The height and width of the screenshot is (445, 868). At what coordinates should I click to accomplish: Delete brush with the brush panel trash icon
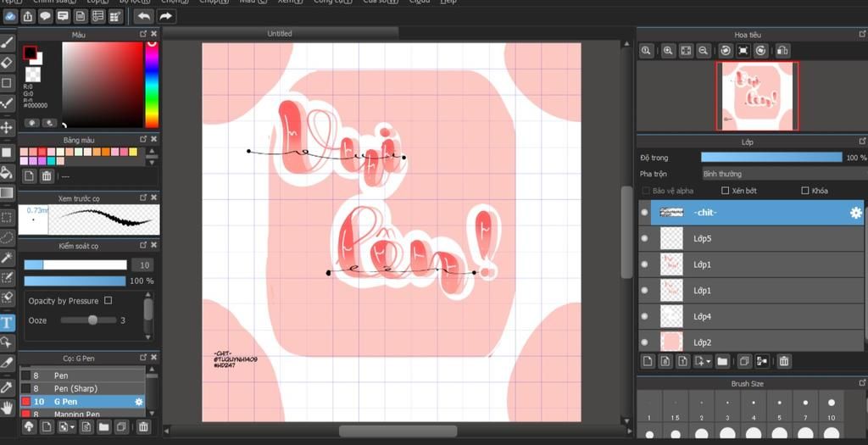tap(143, 426)
